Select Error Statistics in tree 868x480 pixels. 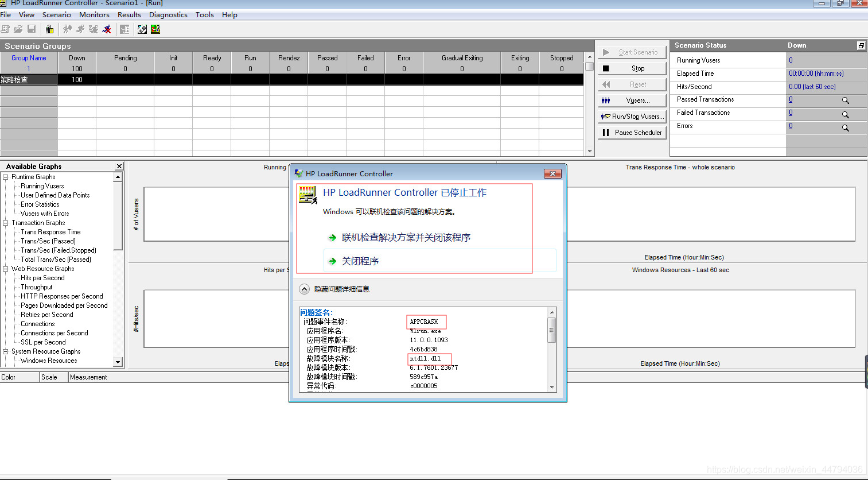point(40,204)
